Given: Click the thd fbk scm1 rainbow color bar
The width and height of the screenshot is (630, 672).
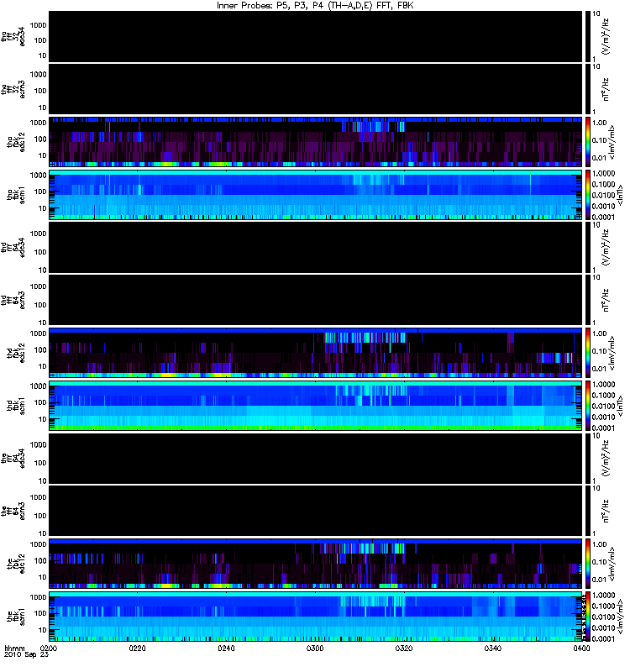Looking at the screenshot, I should (x=587, y=406).
